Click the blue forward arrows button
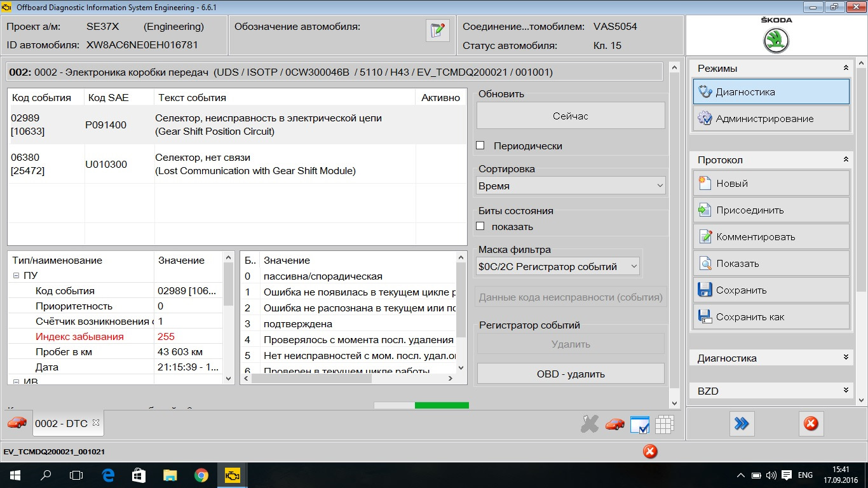Image resolution: width=868 pixels, height=488 pixels. (x=742, y=424)
